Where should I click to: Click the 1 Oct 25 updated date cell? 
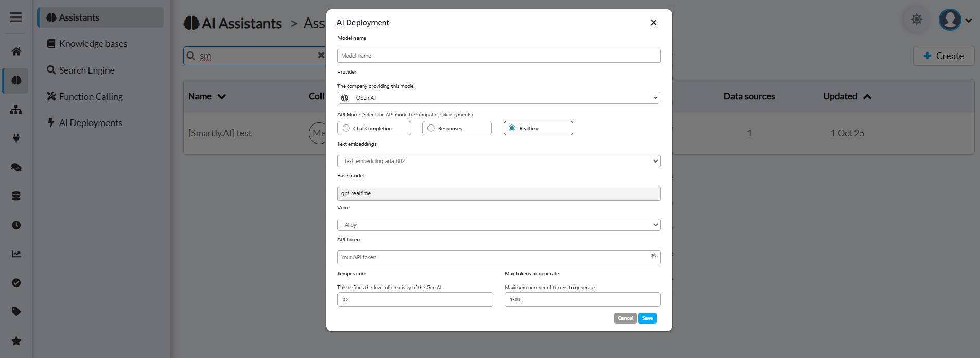pos(847,133)
